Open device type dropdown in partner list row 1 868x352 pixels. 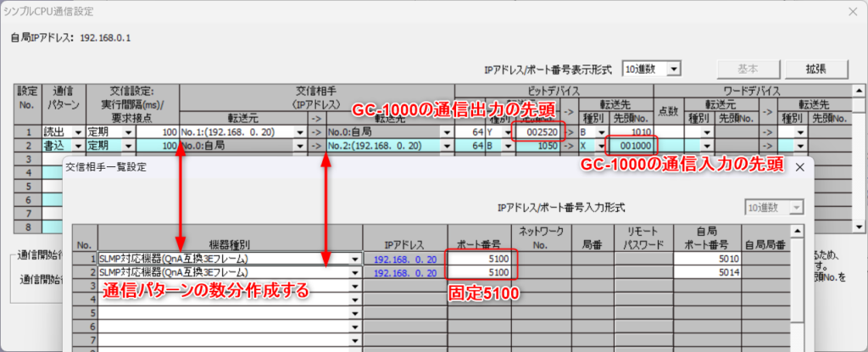click(354, 259)
